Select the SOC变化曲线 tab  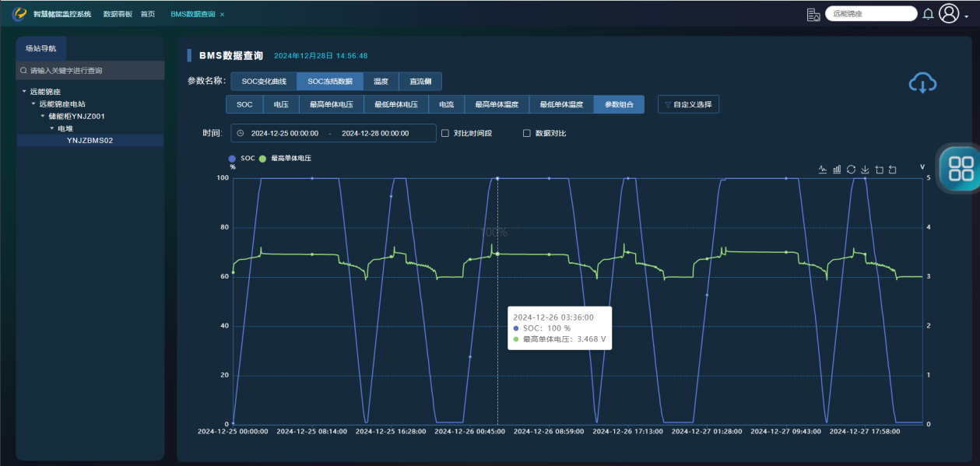click(x=264, y=81)
